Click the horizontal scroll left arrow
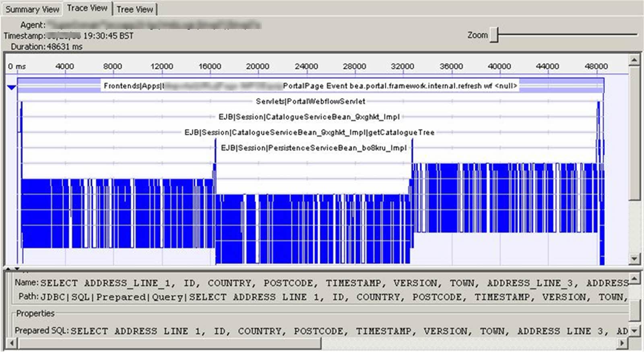Screen dimensions: 644x352 coord(12,343)
